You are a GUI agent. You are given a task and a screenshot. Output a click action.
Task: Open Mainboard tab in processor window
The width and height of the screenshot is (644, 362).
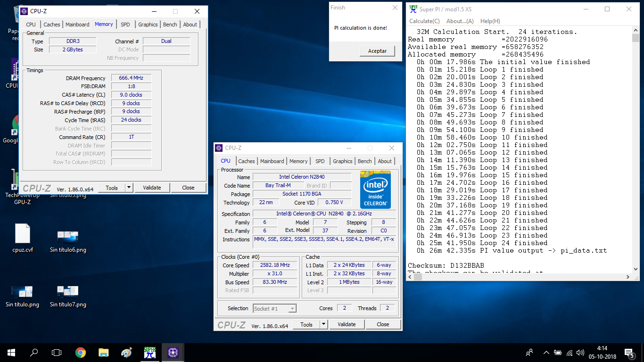coord(272,161)
